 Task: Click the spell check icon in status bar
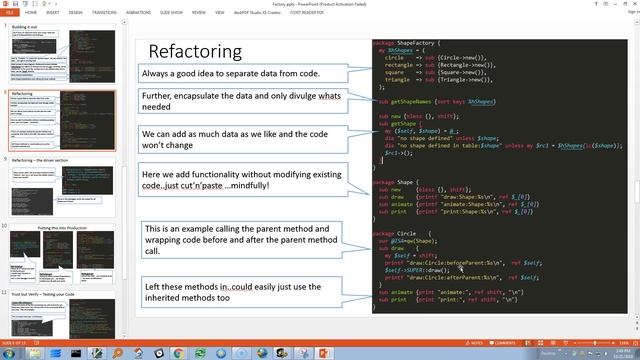coord(36,343)
